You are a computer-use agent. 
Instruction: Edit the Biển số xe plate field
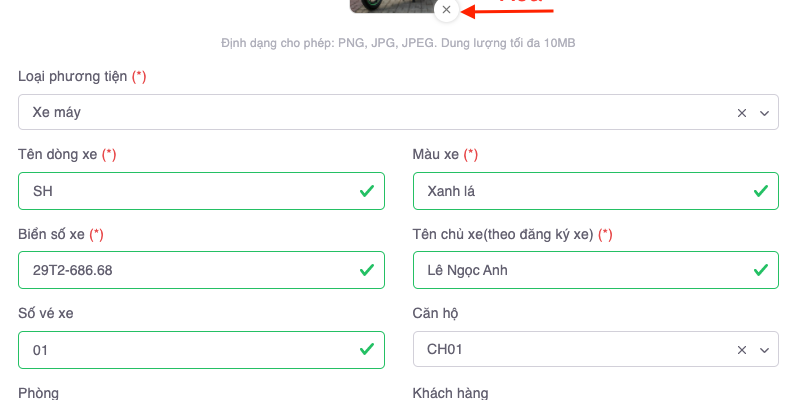(x=185, y=270)
